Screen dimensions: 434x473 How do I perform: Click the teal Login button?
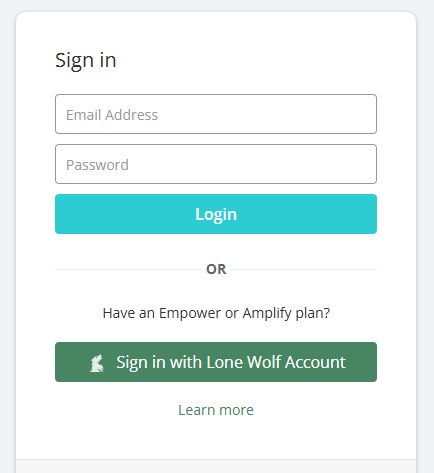tap(216, 214)
